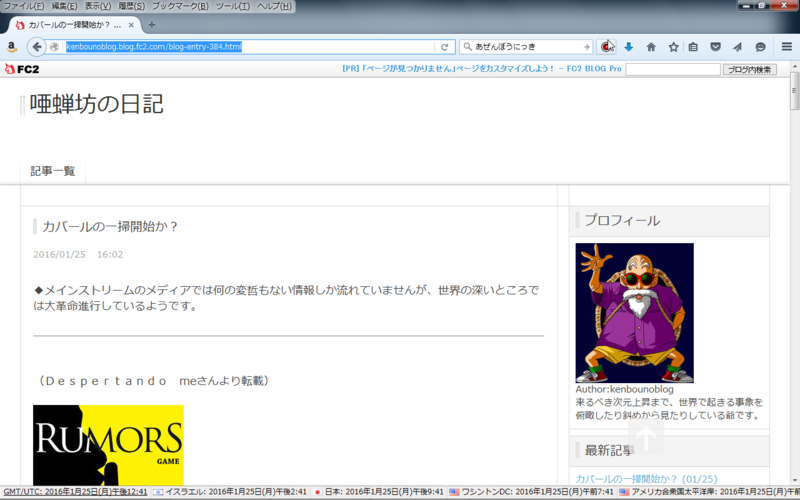Click the search magnifier icon
The image size is (800, 500).
coord(467,47)
